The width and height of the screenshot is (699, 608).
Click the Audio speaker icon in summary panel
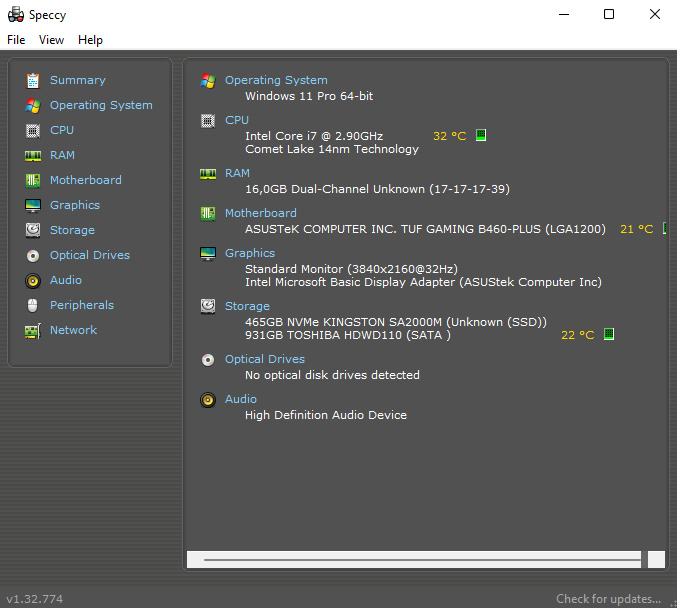(x=208, y=400)
